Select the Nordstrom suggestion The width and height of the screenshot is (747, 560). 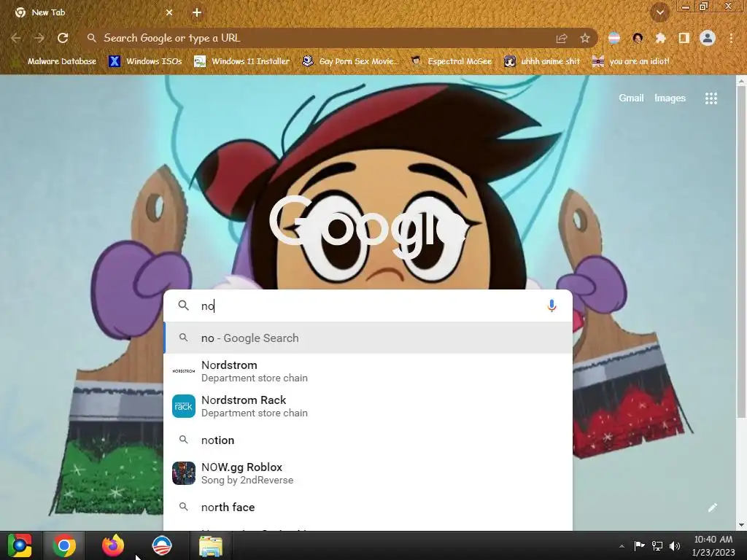(368, 371)
